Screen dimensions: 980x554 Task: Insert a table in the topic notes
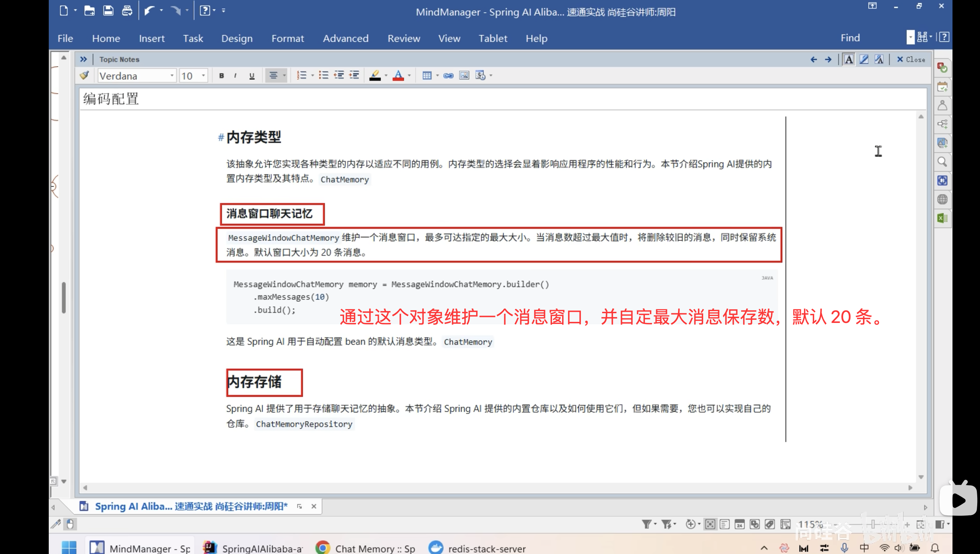click(427, 75)
